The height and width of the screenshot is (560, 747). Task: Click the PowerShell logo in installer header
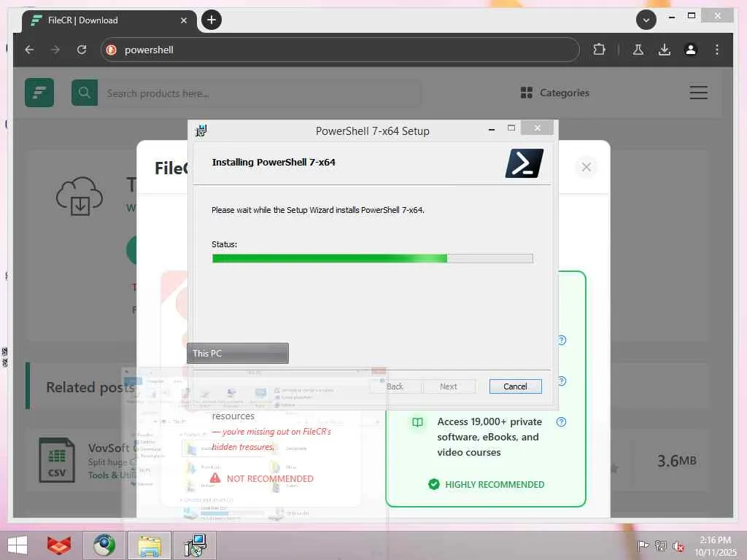pos(524,163)
